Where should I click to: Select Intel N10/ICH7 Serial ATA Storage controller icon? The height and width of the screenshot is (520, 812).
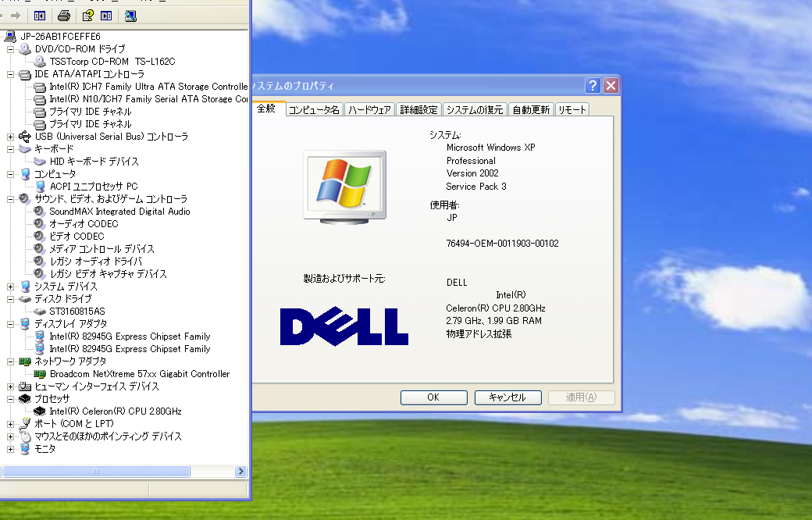coord(40,99)
